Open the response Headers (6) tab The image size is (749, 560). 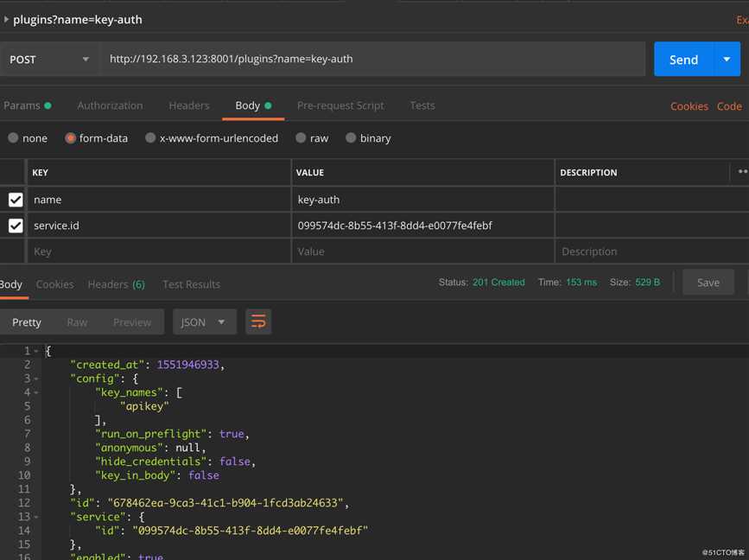(x=116, y=284)
